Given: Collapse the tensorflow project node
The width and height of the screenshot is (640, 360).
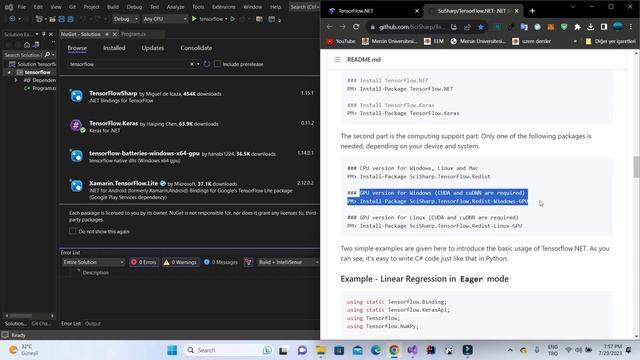Looking at the screenshot, I should [9, 72].
